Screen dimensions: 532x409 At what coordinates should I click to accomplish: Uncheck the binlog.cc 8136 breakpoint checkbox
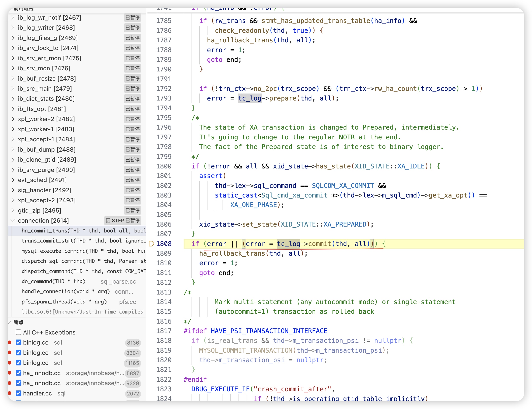tap(19, 343)
